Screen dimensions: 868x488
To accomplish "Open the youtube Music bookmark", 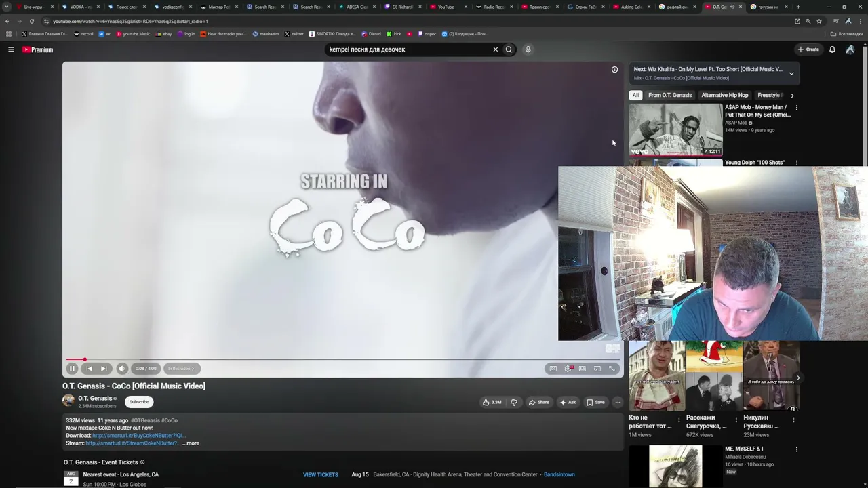I will (x=133, y=34).
